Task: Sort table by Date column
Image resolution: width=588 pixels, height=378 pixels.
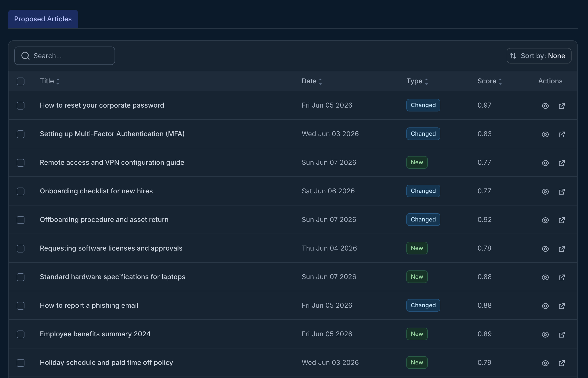Action: [311, 81]
